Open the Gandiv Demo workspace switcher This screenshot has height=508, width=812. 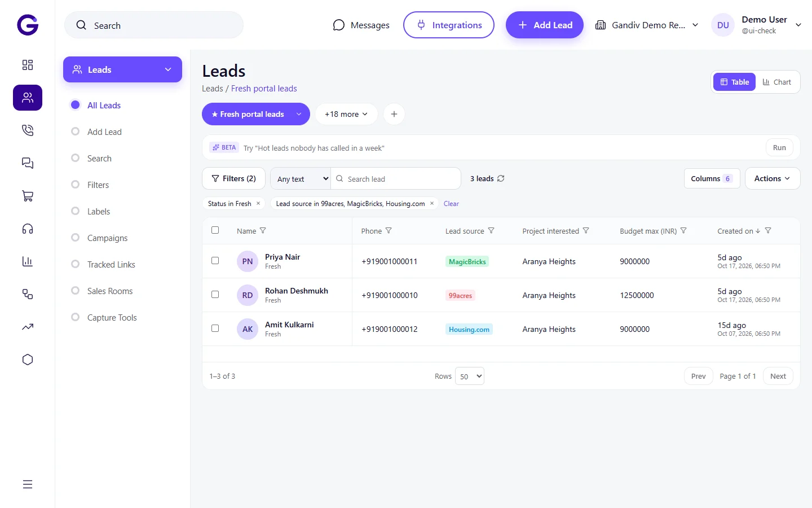pos(647,25)
